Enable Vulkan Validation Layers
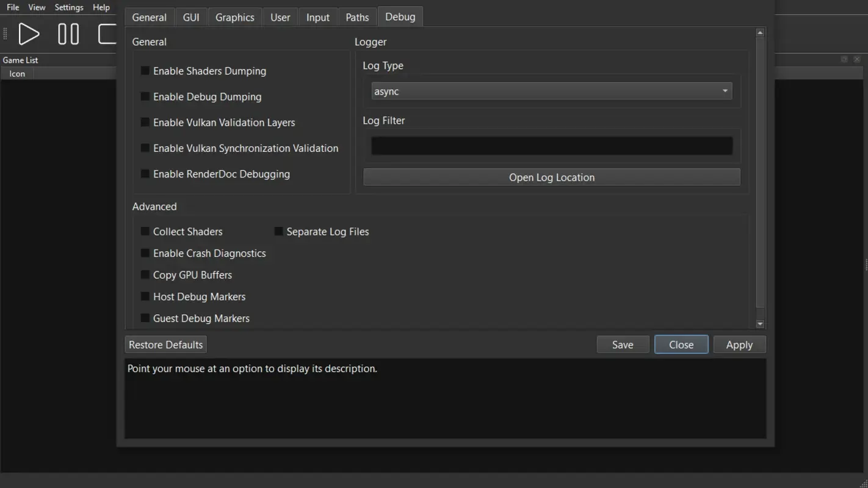Viewport: 868px width, 488px height. [145, 122]
